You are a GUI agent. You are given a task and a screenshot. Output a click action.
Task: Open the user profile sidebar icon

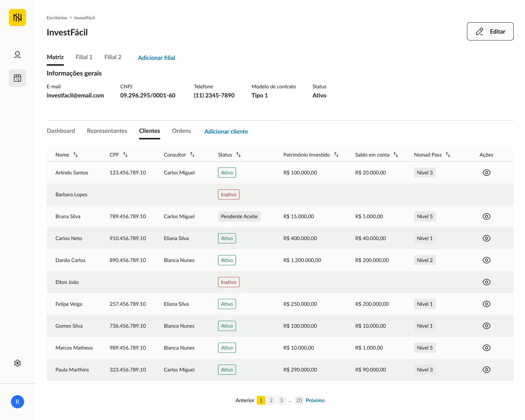pos(18,55)
